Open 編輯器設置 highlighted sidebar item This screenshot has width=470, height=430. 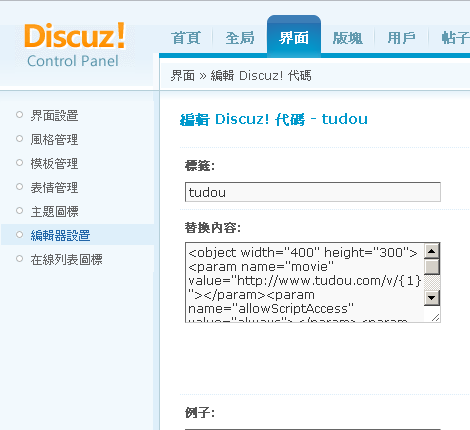(60, 235)
